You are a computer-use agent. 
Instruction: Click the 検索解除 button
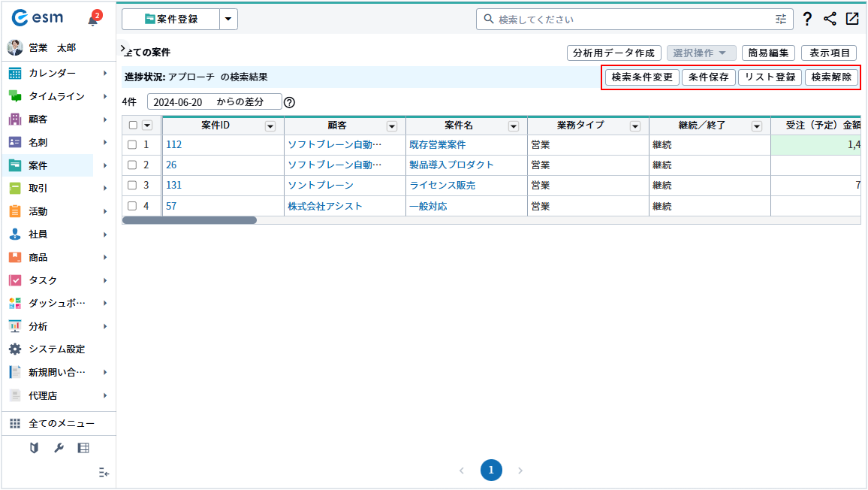click(x=831, y=77)
